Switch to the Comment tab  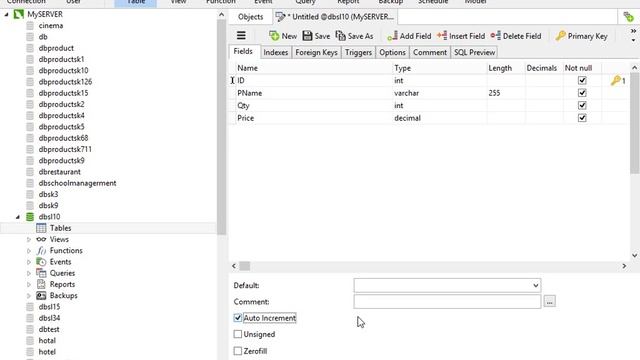(x=430, y=52)
